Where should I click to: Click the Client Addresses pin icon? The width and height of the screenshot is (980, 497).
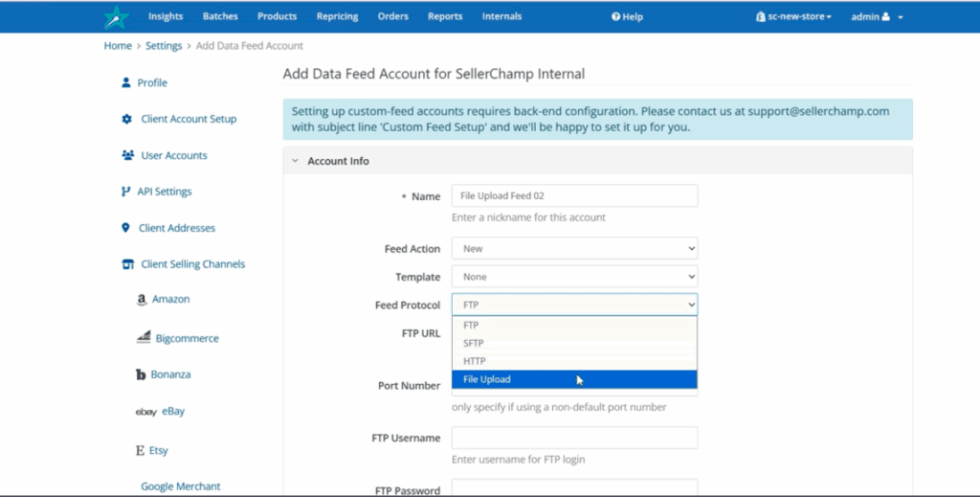pos(125,228)
